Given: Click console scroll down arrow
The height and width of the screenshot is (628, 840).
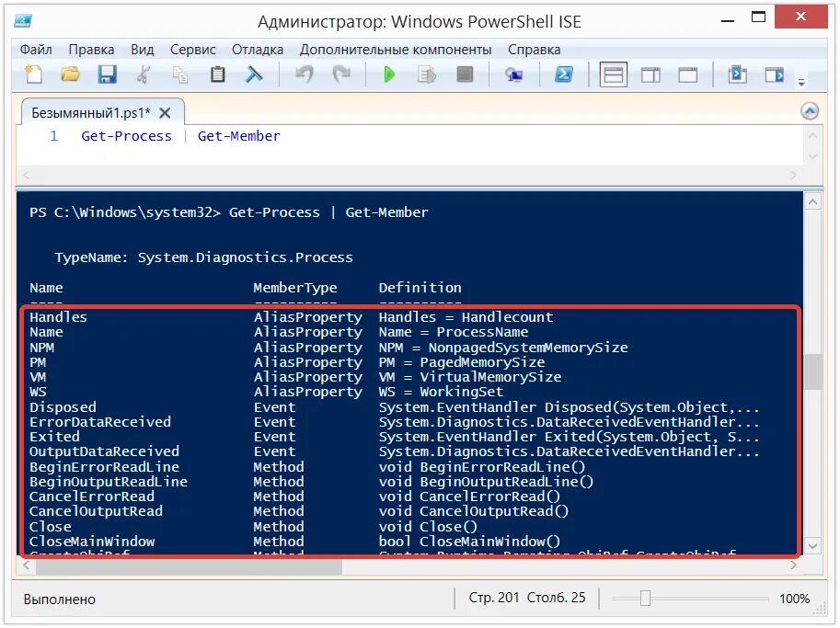Looking at the screenshot, I should pos(812,546).
